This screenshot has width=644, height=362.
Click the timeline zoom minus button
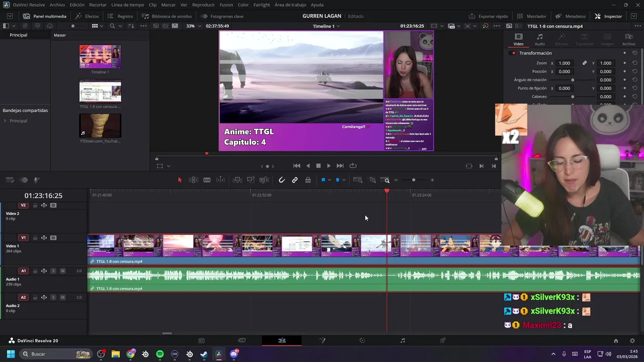point(396,180)
